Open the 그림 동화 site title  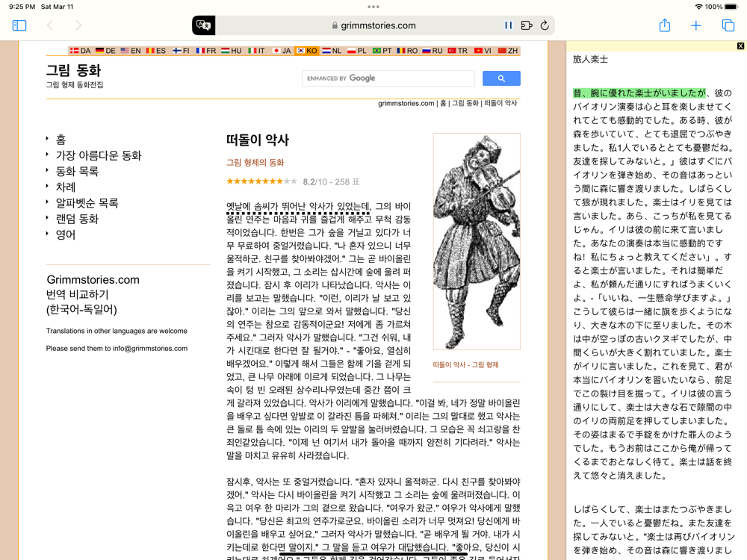click(73, 70)
